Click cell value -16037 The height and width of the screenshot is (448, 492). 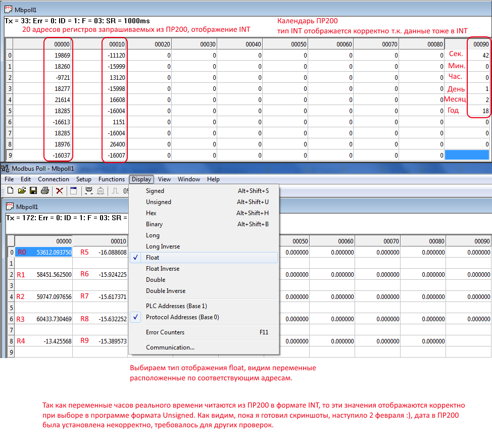point(42,155)
